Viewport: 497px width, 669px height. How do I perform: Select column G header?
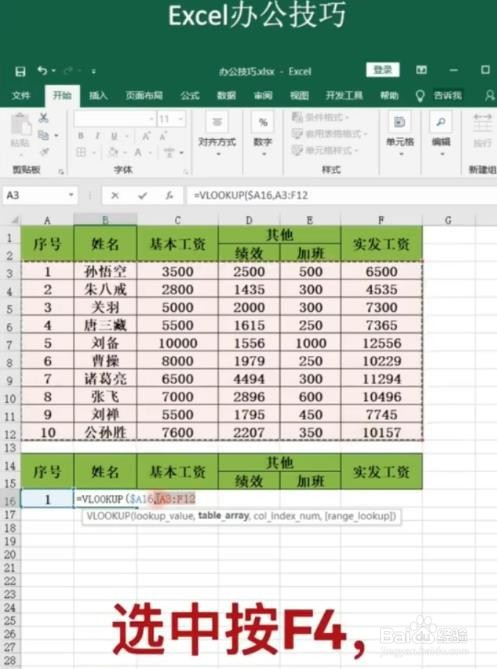pyautogui.click(x=448, y=220)
